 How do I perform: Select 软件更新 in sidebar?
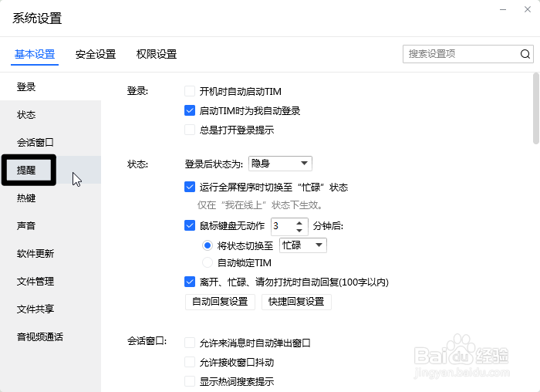[50, 254]
